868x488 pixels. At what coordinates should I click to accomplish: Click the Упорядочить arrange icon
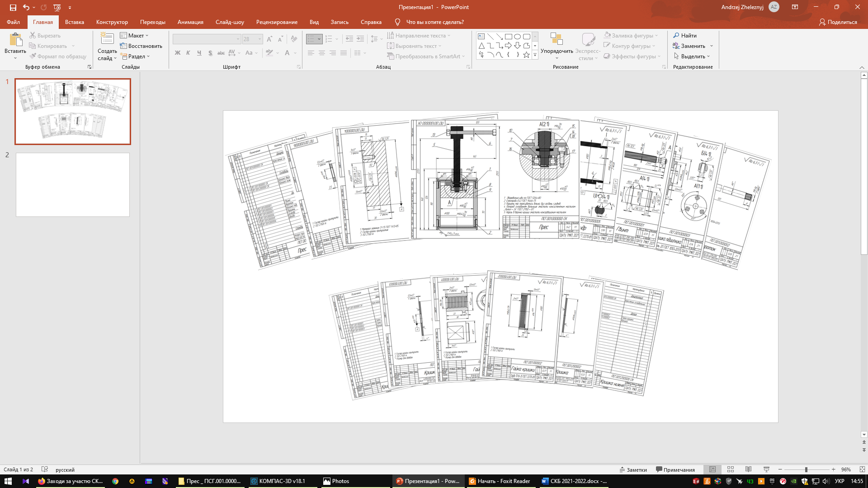[x=557, y=40]
